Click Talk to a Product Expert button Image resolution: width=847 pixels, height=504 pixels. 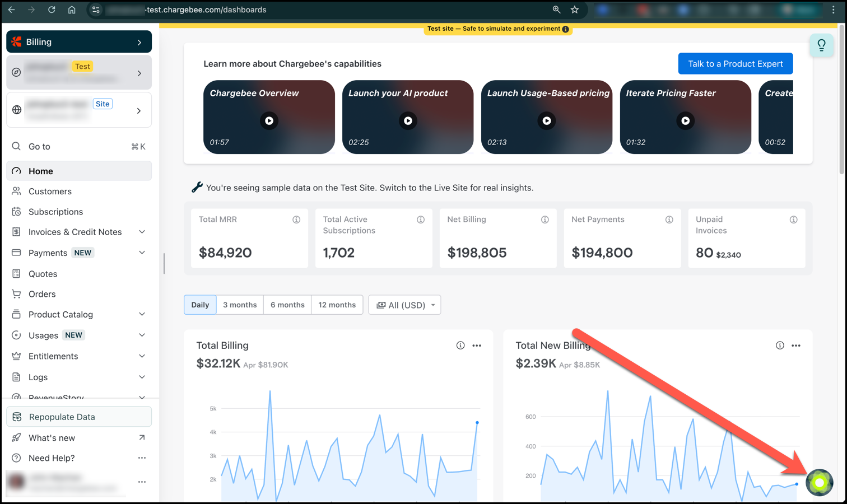(x=736, y=64)
